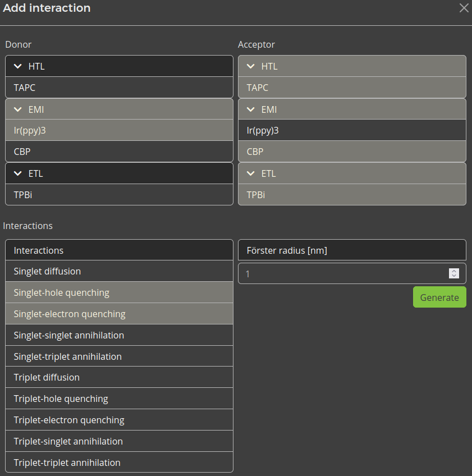Click the Förster radius stepper arrows
472x476 pixels.
454,273
